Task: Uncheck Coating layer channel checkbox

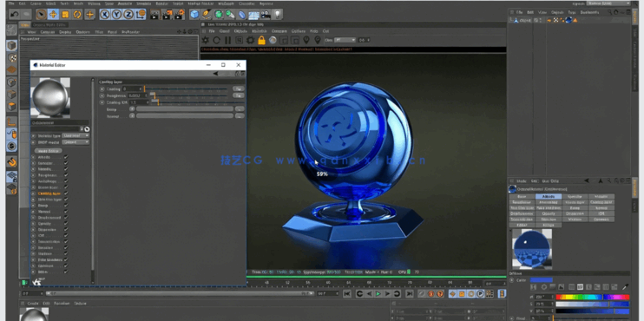Action: pos(66,193)
